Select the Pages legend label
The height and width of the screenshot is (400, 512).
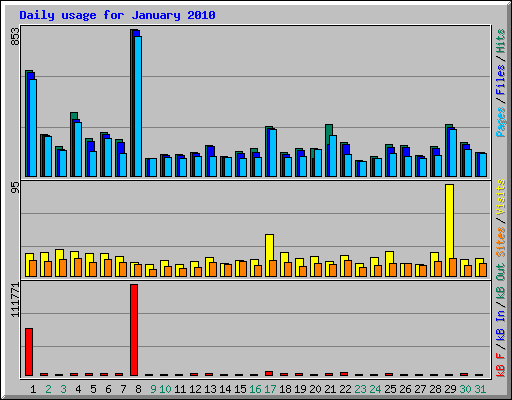click(501, 122)
